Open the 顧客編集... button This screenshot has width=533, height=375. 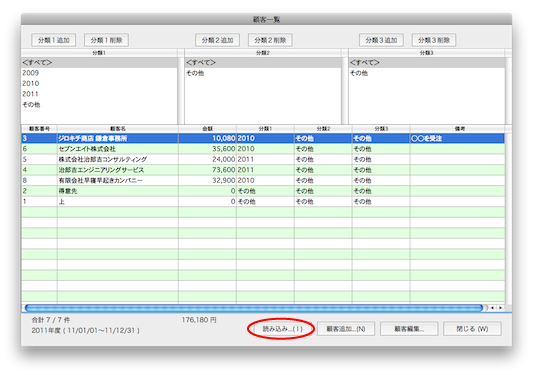coord(409,329)
